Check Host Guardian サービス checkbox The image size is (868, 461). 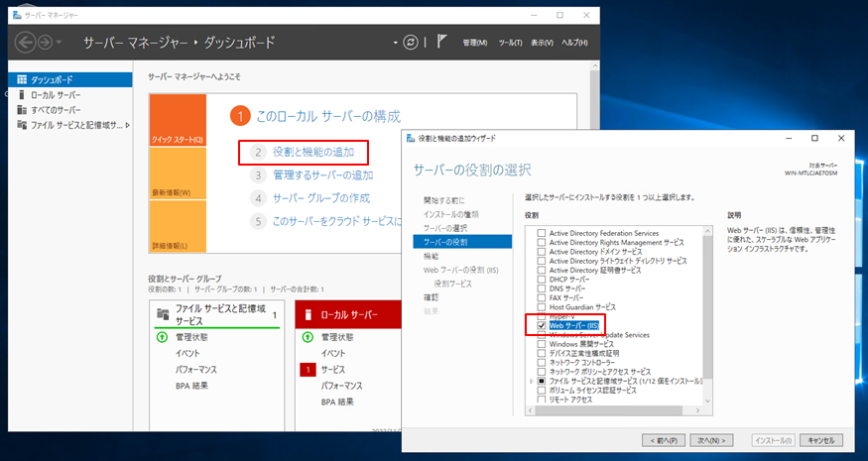542,307
